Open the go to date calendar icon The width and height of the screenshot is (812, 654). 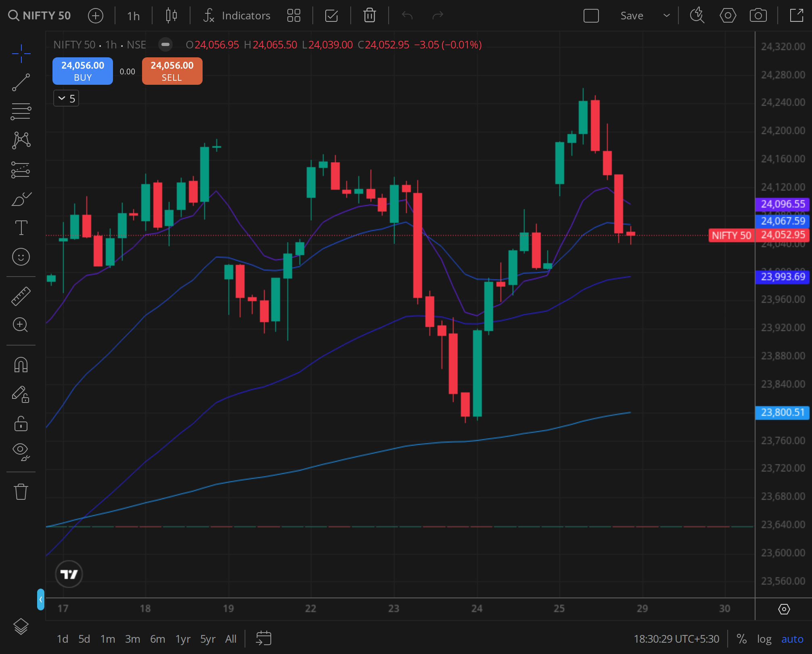(x=264, y=639)
